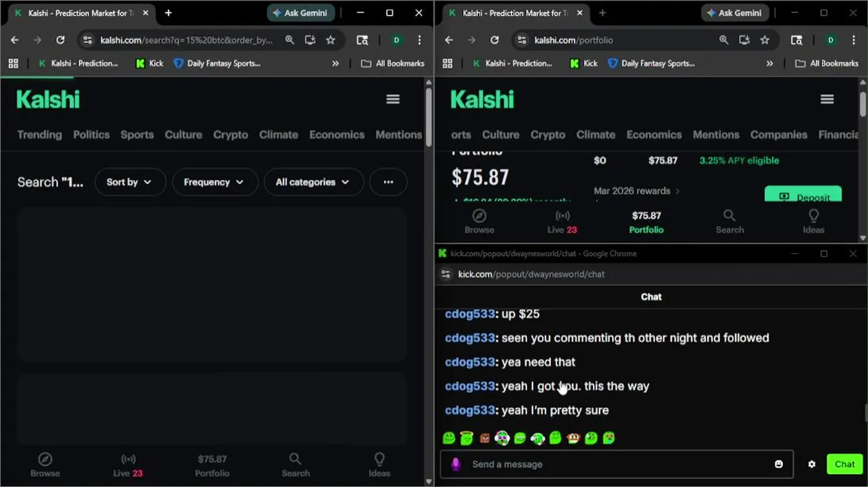Open chat settings gear icon
The image size is (868, 487).
click(812, 464)
